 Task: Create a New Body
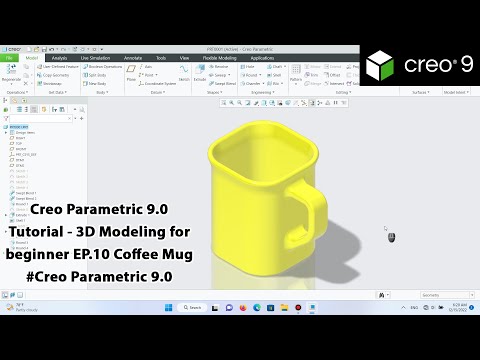95,84
